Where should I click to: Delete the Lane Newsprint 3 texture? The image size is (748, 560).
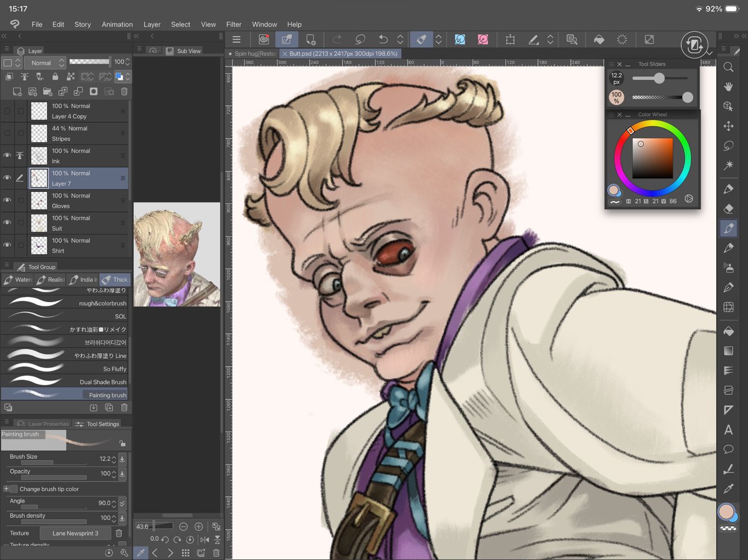(x=119, y=533)
